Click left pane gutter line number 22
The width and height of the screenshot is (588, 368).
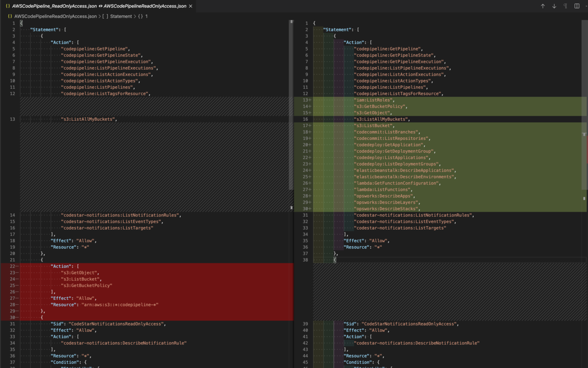(13, 266)
